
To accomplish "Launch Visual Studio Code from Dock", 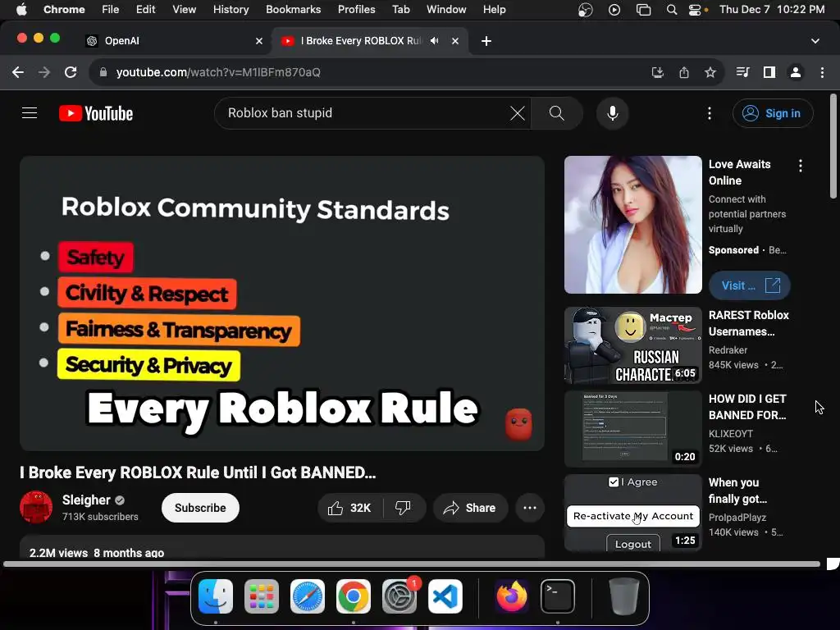I will pos(445,596).
